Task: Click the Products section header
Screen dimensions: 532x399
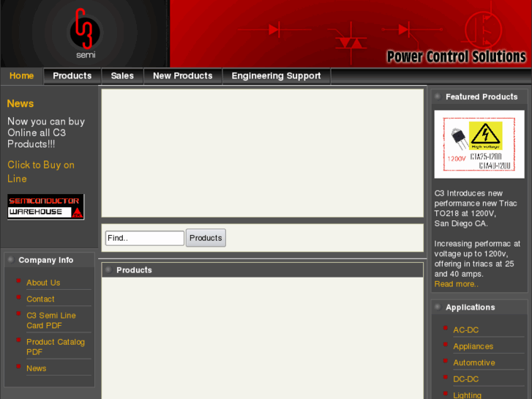Action: [x=262, y=270]
